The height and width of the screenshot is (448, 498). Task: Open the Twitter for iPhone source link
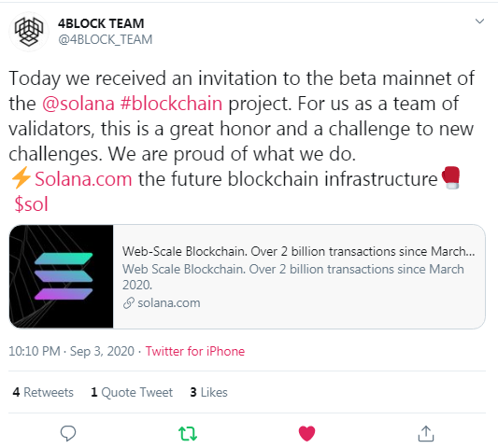pyautogui.click(x=195, y=351)
